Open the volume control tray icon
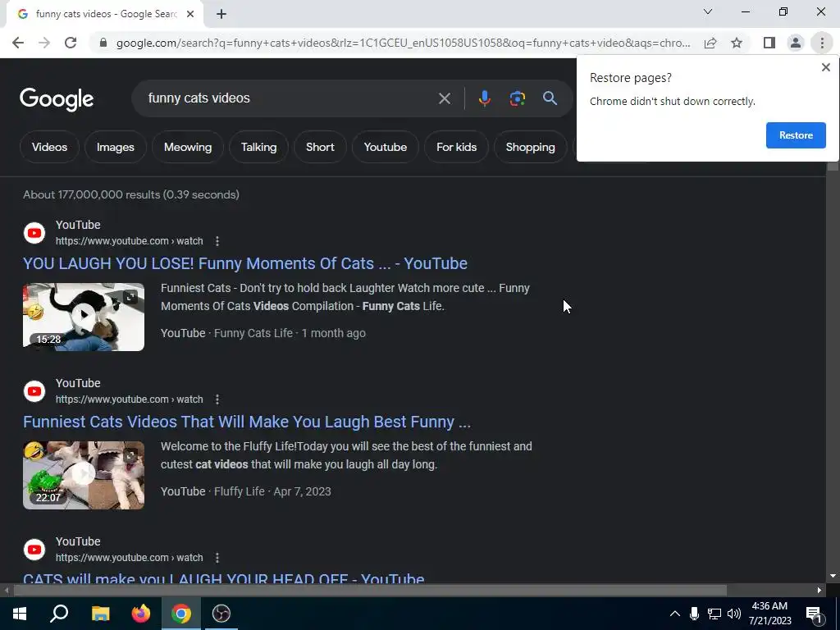This screenshot has width=840, height=630. pos(734,614)
